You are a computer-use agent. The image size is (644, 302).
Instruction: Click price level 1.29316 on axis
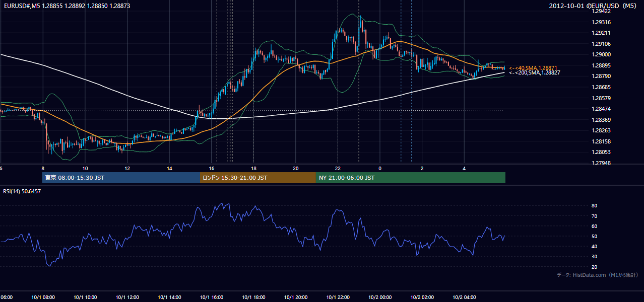[x=601, y=22]
